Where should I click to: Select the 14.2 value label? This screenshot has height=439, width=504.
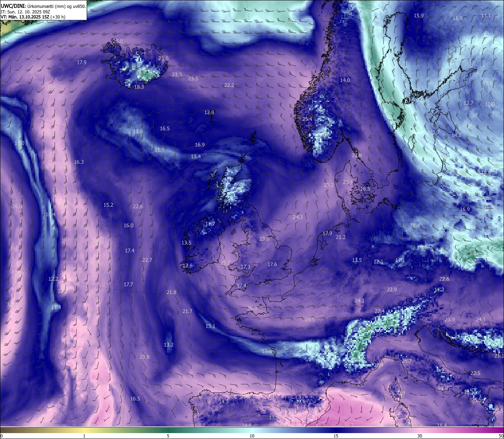click(x=456, y=135)
